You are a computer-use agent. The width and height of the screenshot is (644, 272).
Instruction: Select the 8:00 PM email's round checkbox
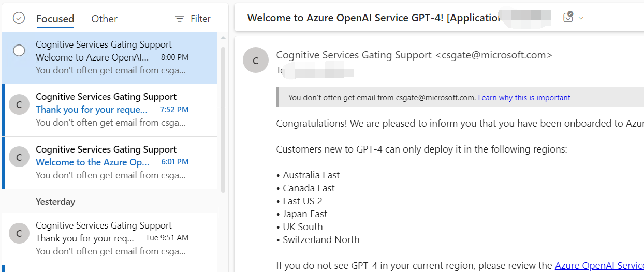(19, 51)
